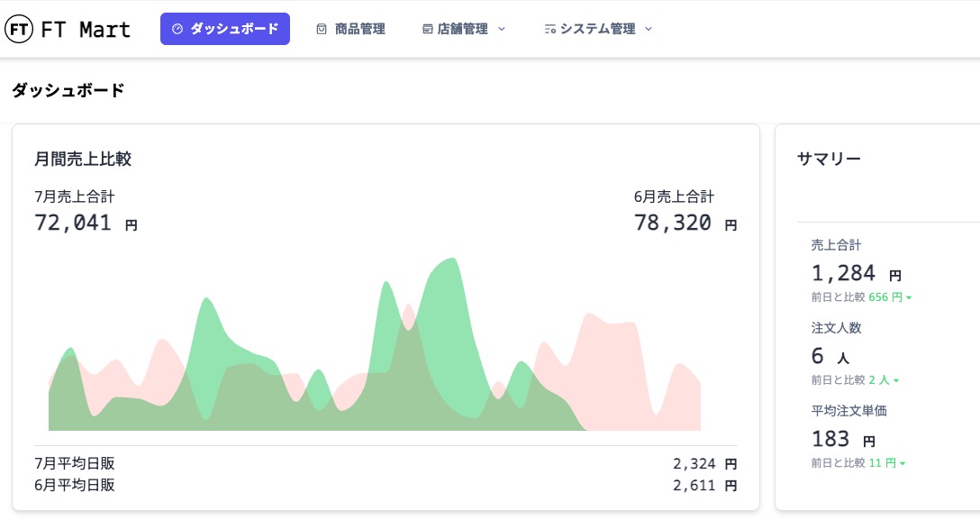Click the green down arrow after 2 人

(897, 380)
